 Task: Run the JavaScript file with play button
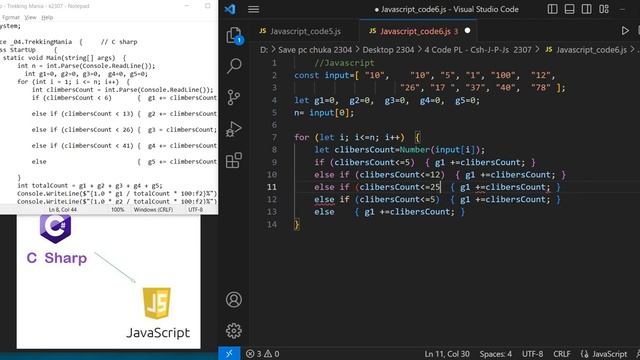coord(625,31)
